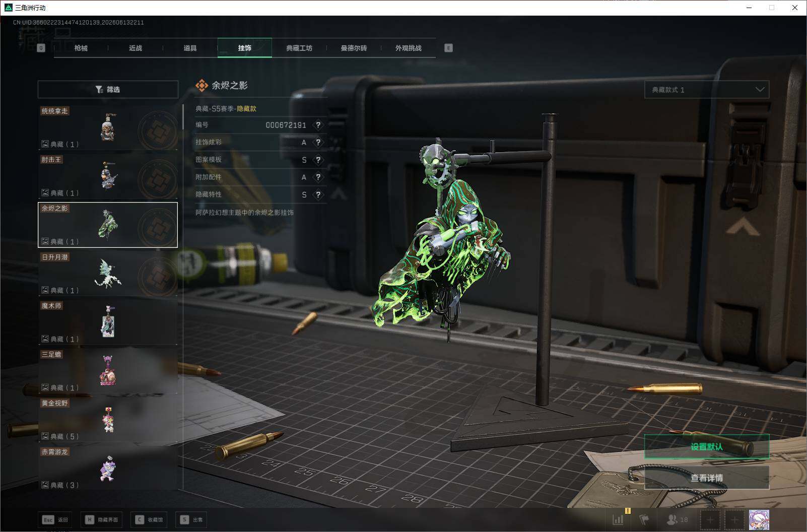The image size is (807, 532).
Task: Select the 射击王 charm card
Action: click(108, 176)
